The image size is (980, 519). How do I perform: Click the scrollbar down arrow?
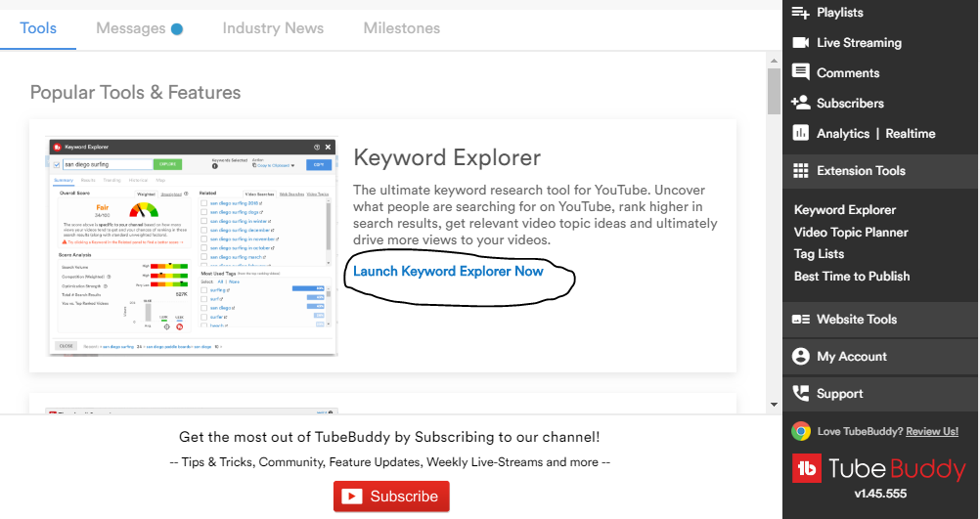pyautogui.click(x=774, y=404)
